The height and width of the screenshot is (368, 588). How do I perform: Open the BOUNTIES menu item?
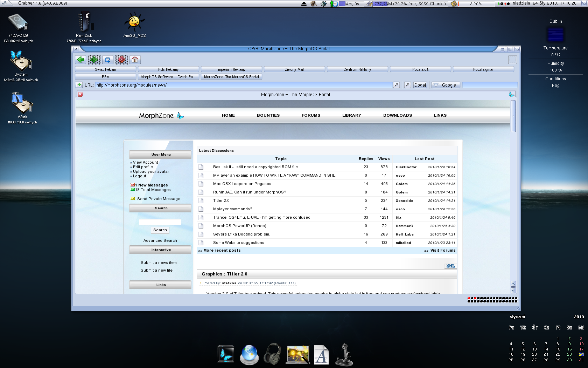pyautogui.click(x=268, y=115)
